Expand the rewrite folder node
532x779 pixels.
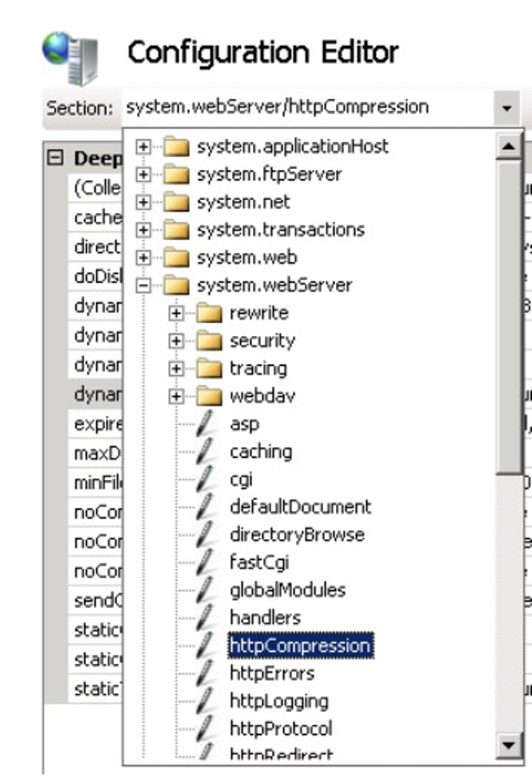(x=175, y=313)
